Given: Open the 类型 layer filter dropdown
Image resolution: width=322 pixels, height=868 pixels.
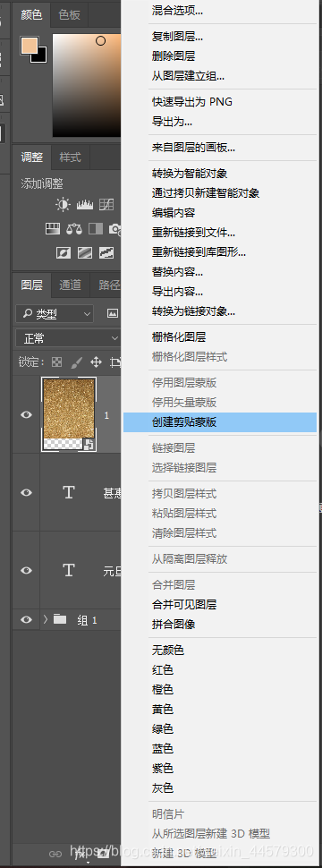Looking at the screenshot, I should [x=55, y=314].
